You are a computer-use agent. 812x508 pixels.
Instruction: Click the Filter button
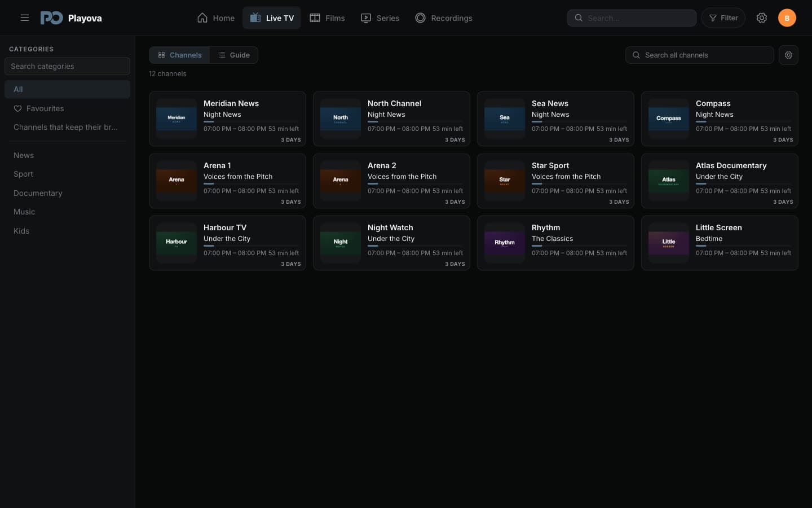click(723, 18)
